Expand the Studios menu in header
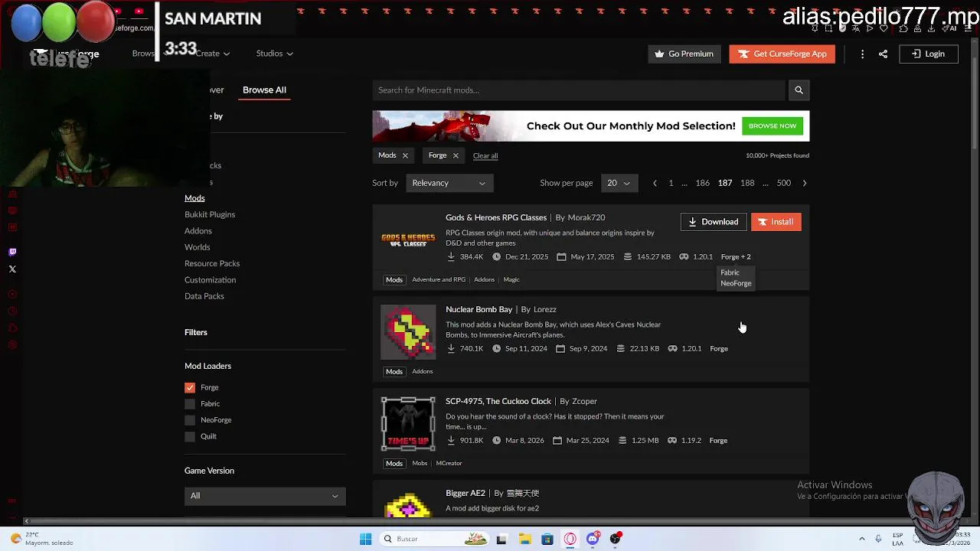 point(275,54)
